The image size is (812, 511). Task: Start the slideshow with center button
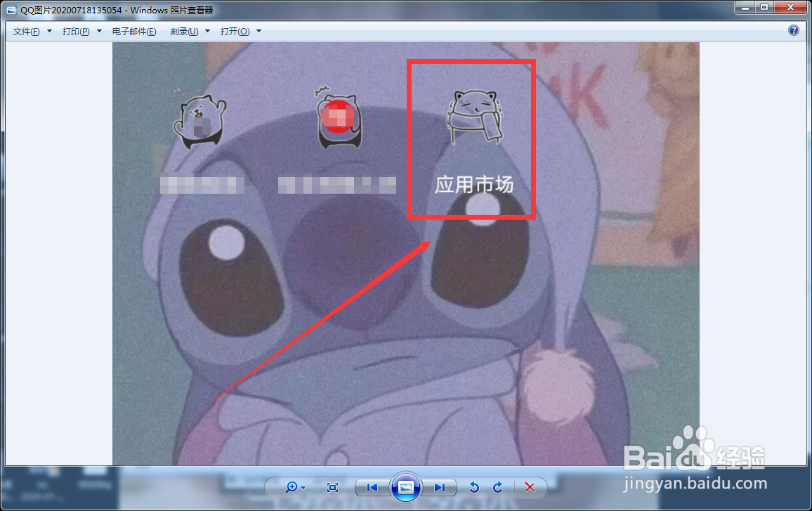click(x=405, y=487)
